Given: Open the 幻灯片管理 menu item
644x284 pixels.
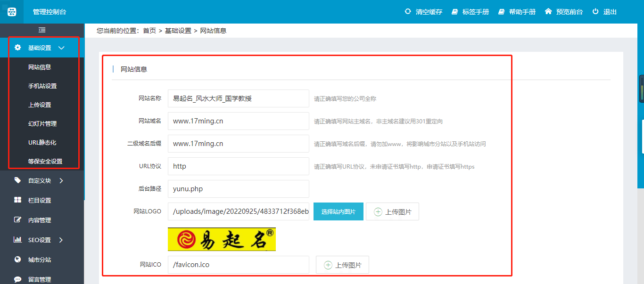Looking at the screenshot, I should [x=42, y=124].
